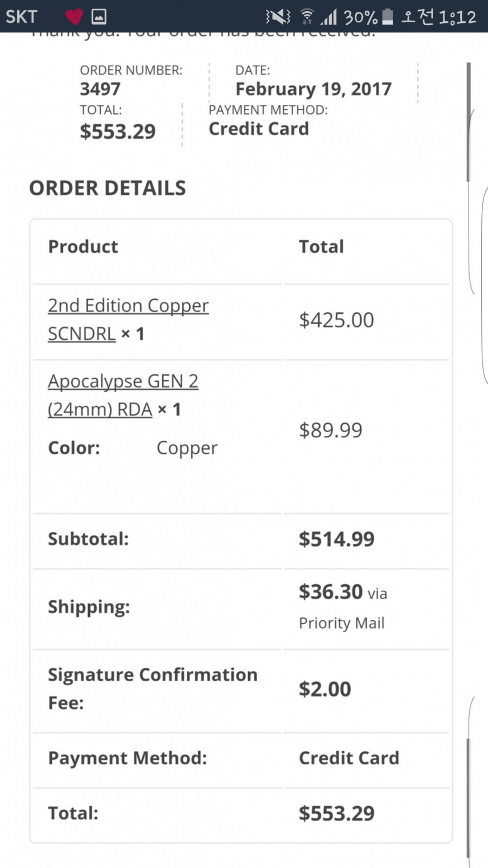Viewport: 488px width, 868px height.
Task: Tap the red heart notification icon
Action: pos(74,17)
